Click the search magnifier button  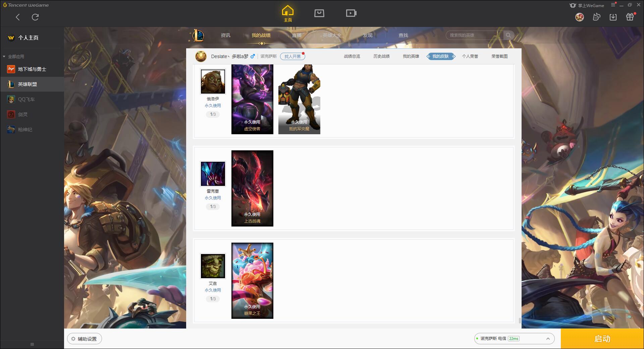tap(508, 35)
